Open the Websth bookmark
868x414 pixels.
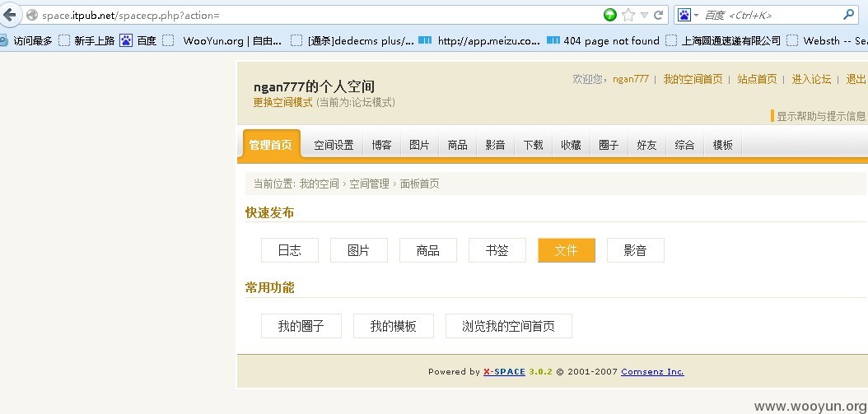pyautogui.click(x=827, y=40)
